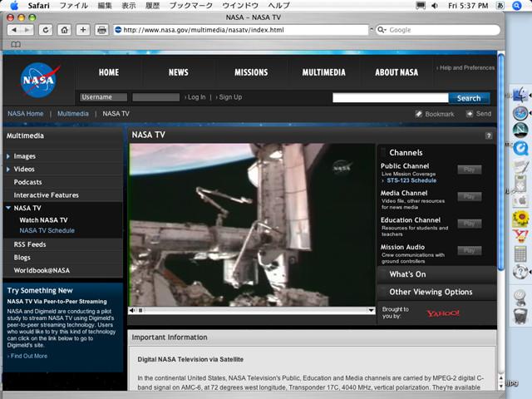Click the add bookmark plus button

click(83, 30)
